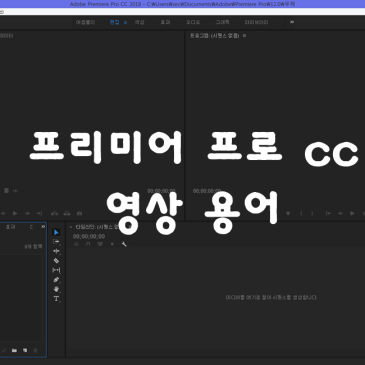Click the Premiere Pro title bar text

(183, 4)
